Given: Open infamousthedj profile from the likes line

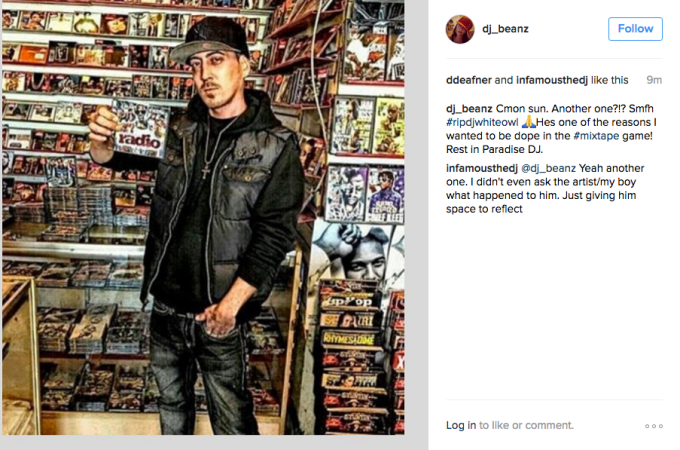Looking at the screenshot, I should 552,80.
